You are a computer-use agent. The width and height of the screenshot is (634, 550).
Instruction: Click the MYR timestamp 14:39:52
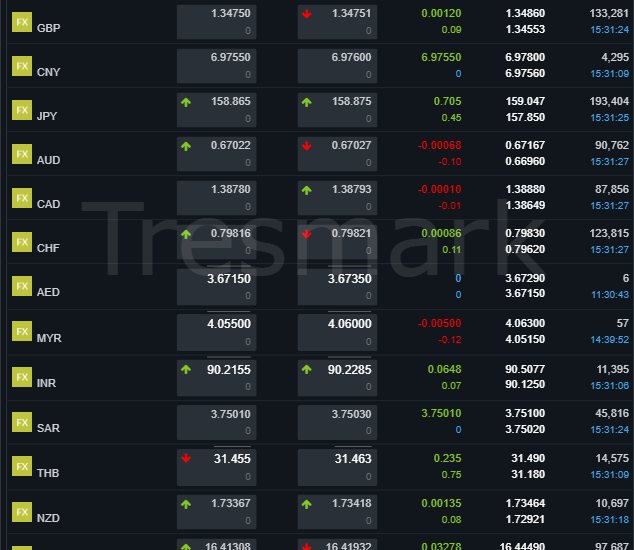click(609, 339)
